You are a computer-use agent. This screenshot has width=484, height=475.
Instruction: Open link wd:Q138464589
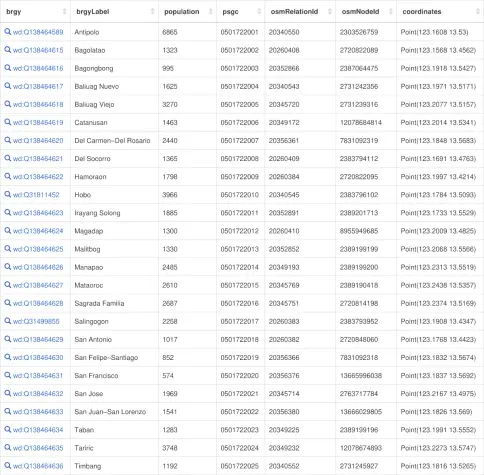[38, 32]
